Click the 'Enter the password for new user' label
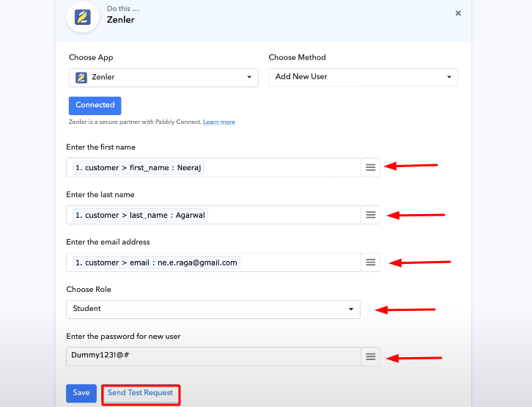 (123, 336)
